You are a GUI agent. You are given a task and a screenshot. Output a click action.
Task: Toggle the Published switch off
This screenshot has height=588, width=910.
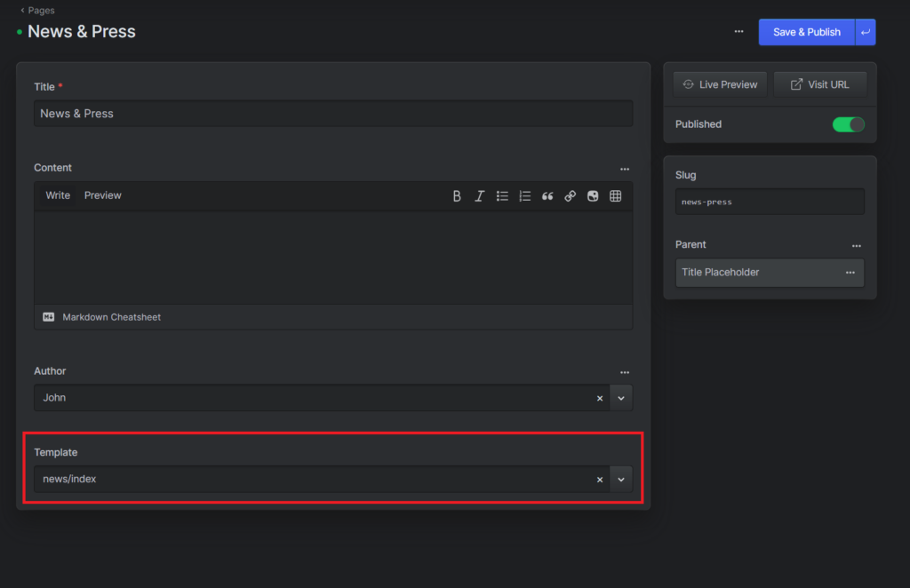(x=848, y=124)
